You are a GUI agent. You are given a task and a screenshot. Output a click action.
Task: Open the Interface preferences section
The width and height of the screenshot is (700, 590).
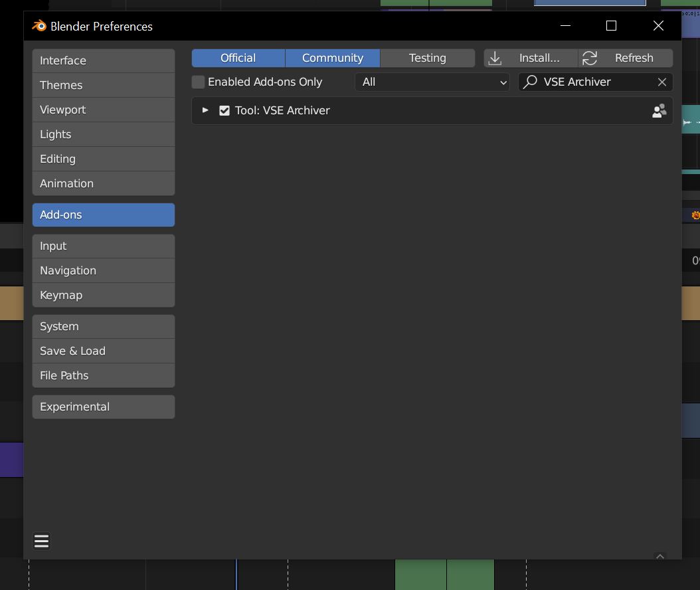pyautogui.click(x=103, y=60)
